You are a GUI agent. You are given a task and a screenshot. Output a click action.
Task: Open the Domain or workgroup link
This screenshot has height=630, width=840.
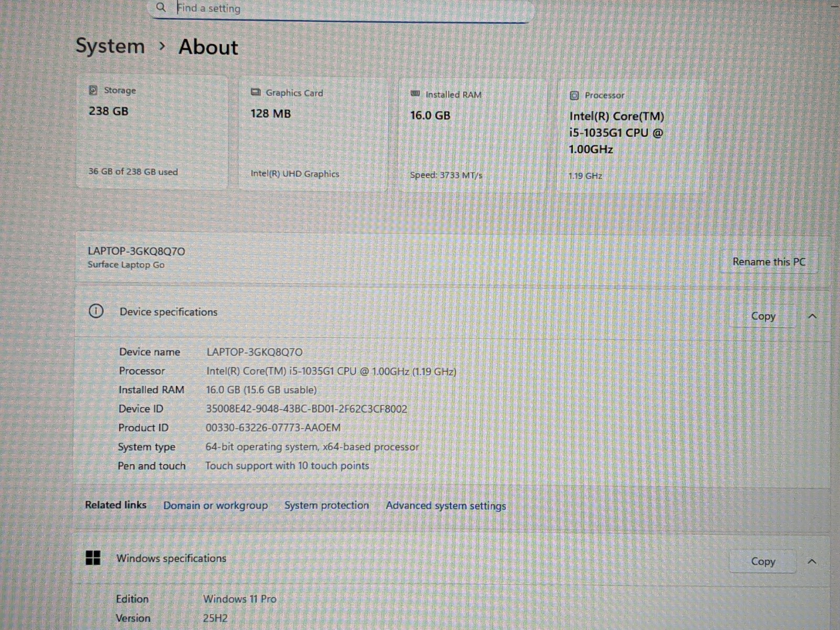coord(215,506)
